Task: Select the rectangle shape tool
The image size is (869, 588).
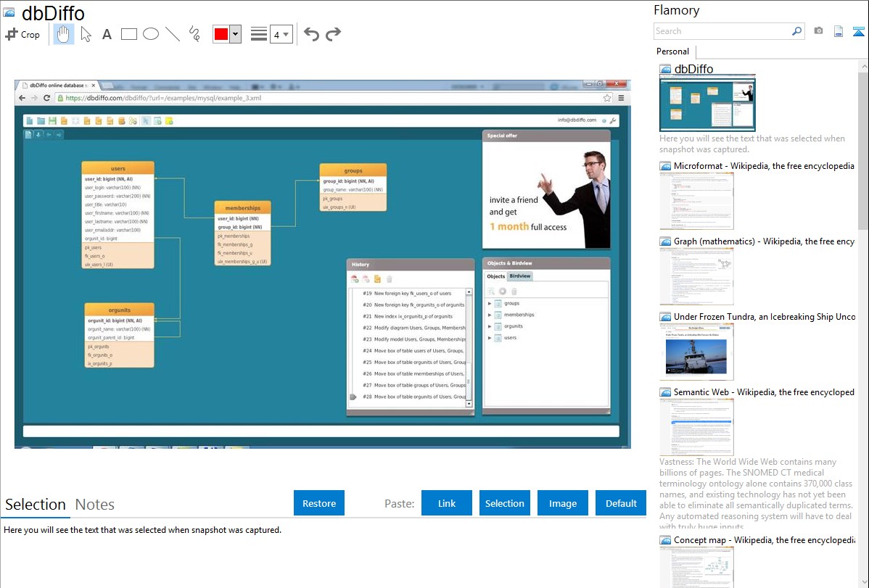Action: 128,34
